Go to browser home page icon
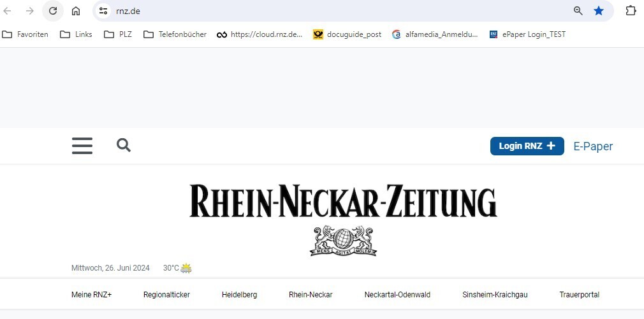The width and height of the screenshot is (644, 319). (76, 11)
